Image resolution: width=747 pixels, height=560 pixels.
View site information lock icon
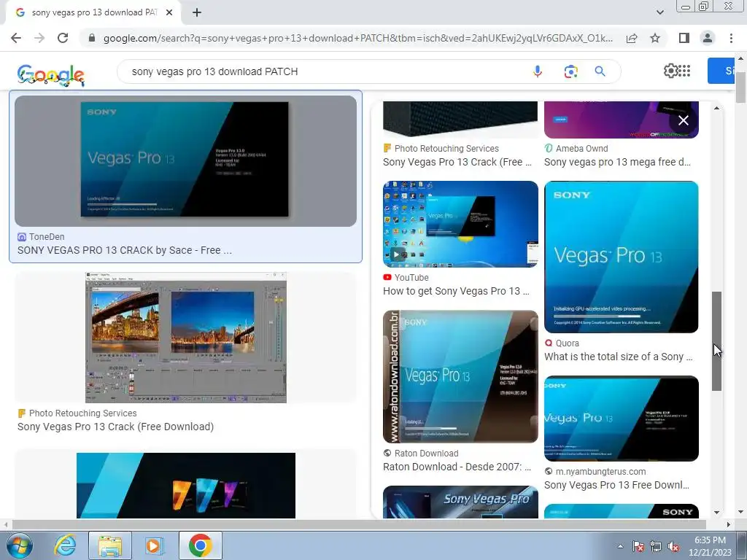pos(92,38)
